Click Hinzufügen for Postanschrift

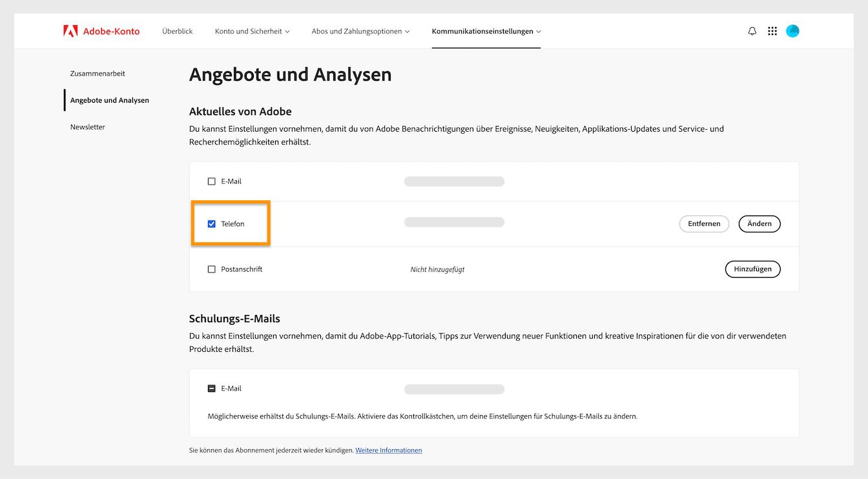point(753,269)
